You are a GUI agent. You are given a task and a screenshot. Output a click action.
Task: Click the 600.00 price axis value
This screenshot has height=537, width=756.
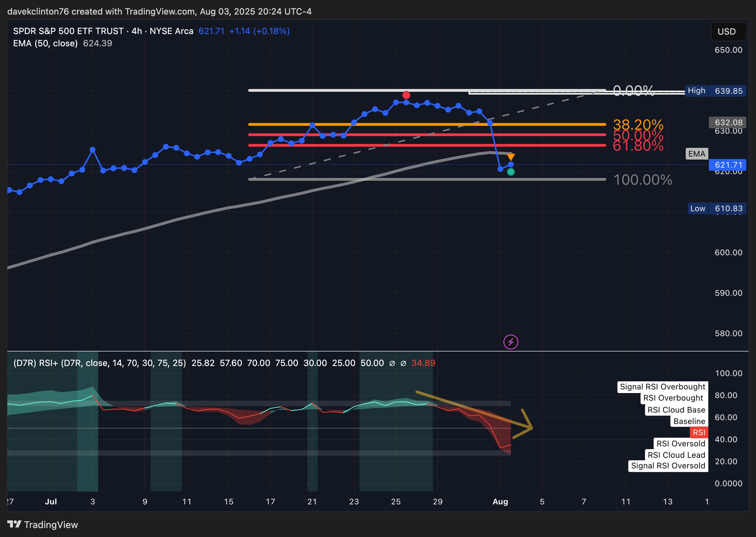[728, 252]
